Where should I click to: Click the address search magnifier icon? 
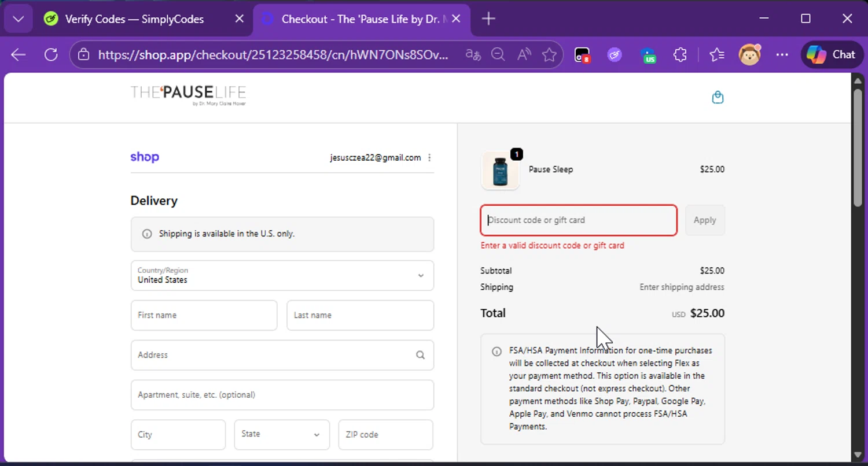pos(421,355)
